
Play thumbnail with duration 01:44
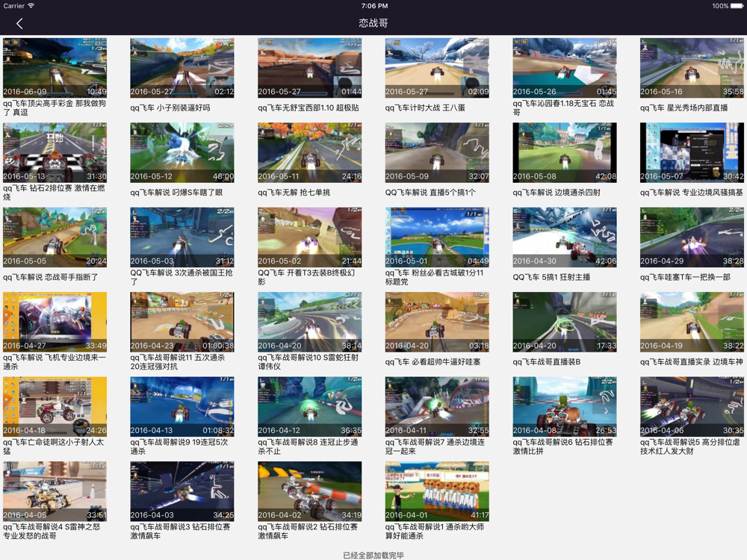[310, 68]
